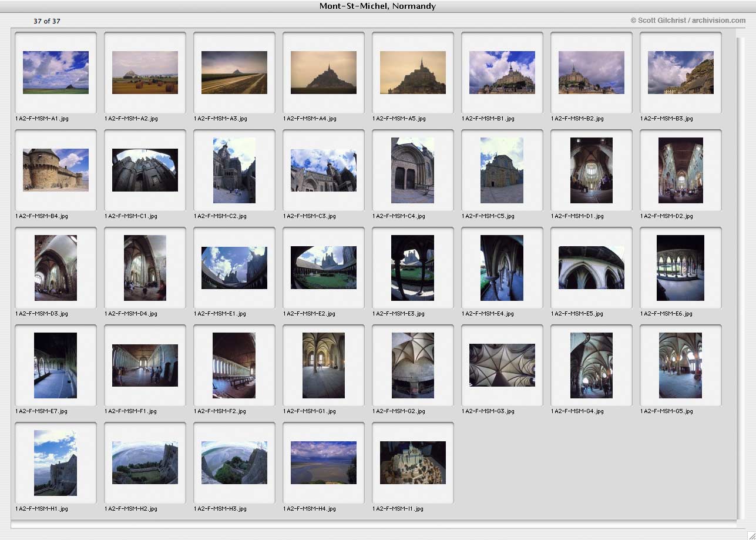Image resolution: width=756 pixels, height=540 pixels.
Task: Click the 1A2-F-MSM-D1.jpg nave thumbnail
Action: click(x=592, y=170)
